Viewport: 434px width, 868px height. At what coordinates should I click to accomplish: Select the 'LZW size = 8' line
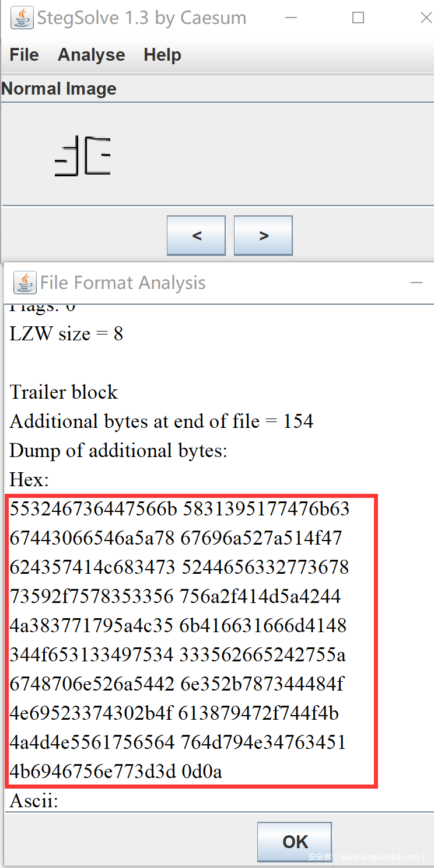point(66,334)
